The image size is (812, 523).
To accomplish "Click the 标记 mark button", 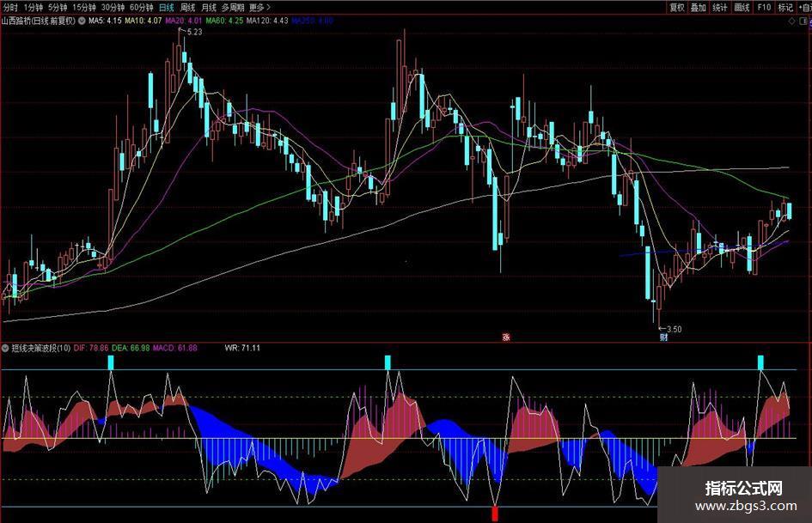I will pos(785,7).
